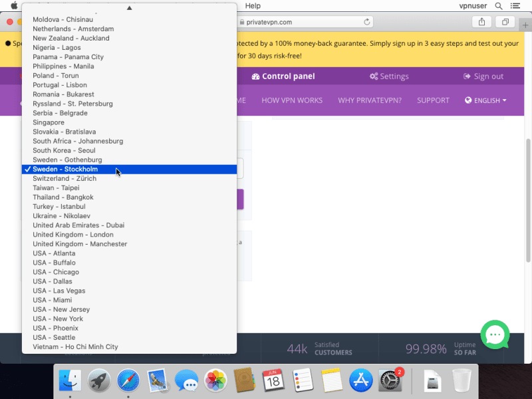Open Safari from the dock
532x399 pixels.
click(128, 381)
